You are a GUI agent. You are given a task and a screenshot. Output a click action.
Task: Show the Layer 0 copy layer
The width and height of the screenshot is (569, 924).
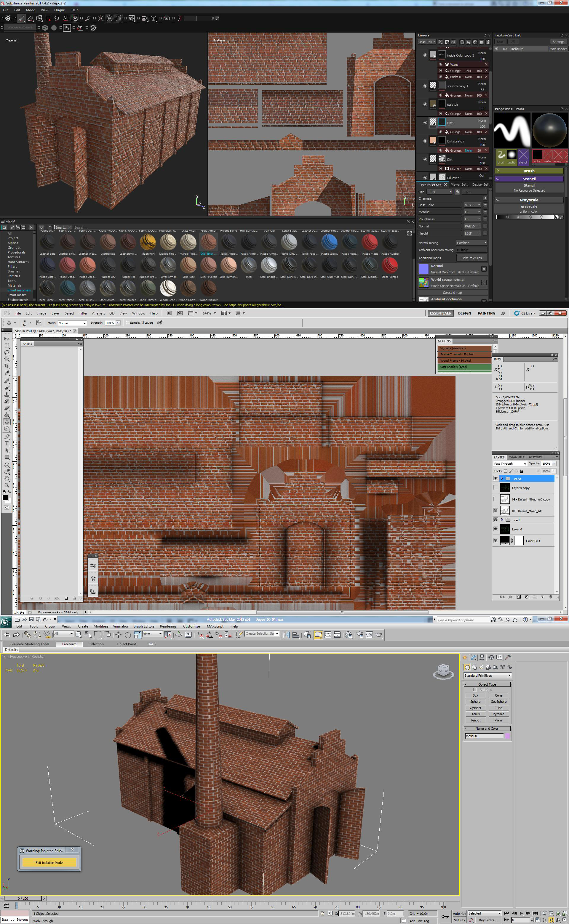[x=495, y=488]
